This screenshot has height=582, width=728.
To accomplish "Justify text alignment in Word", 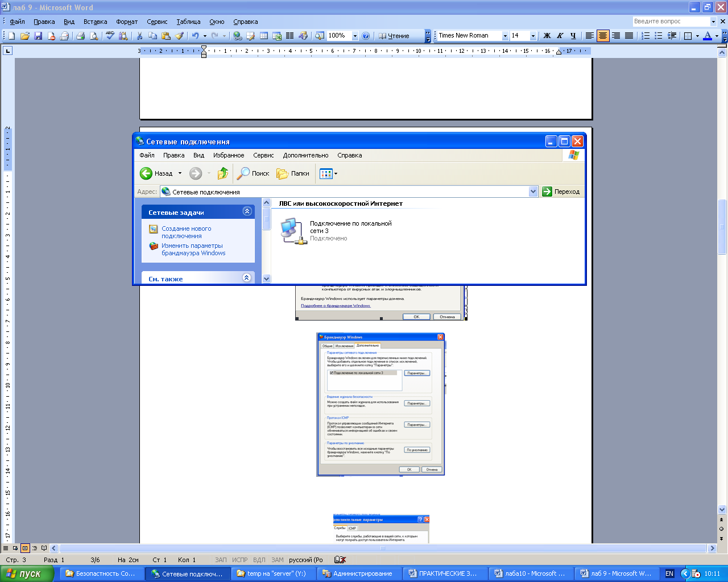I will 629,36.
